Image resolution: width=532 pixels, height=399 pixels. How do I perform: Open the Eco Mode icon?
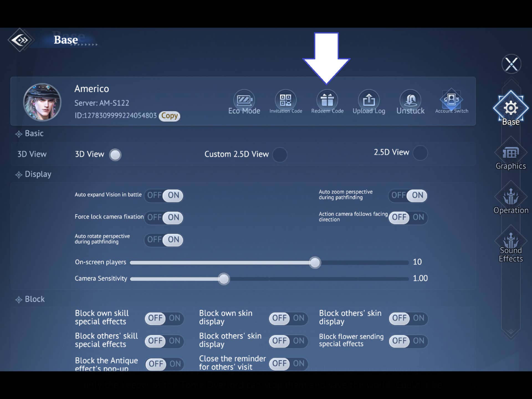tap(244, 100)
